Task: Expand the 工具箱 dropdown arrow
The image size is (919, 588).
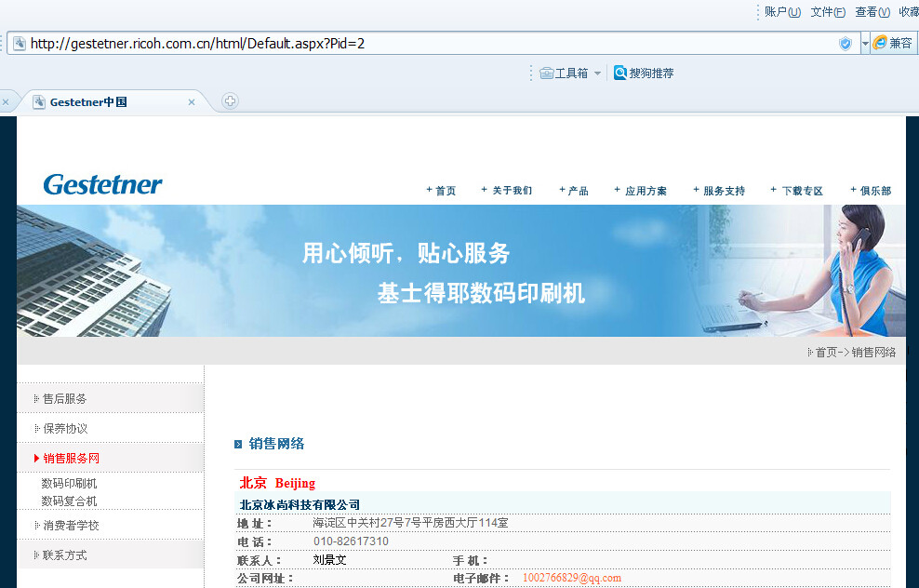Action: coord(597,73)
